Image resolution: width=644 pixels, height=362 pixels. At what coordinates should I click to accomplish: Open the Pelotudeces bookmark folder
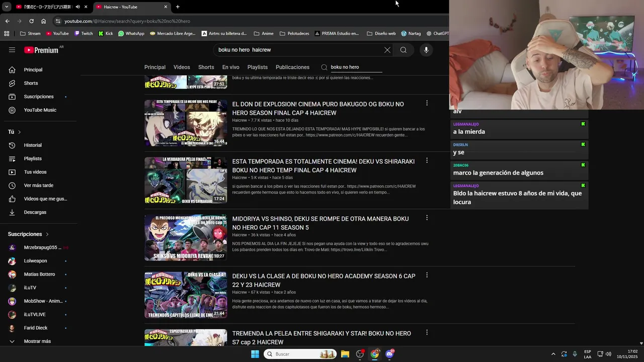coord(294,34)
